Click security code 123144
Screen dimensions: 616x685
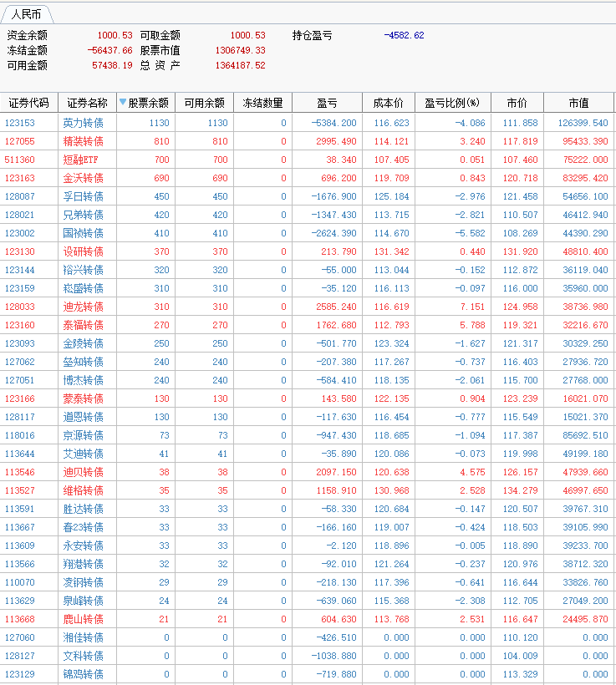click(20, 270)
